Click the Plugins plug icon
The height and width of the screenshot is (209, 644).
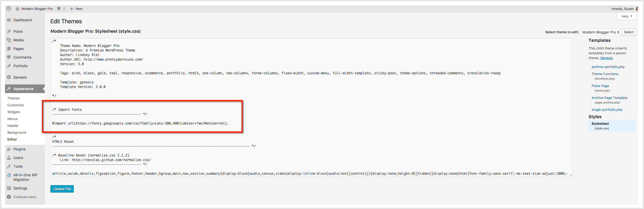click(x=9, y=149)
